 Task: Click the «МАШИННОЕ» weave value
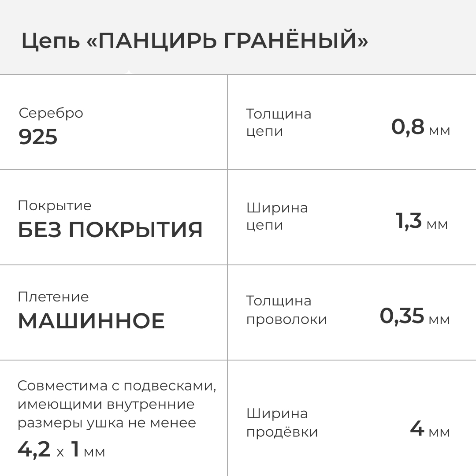click(91, 321)
